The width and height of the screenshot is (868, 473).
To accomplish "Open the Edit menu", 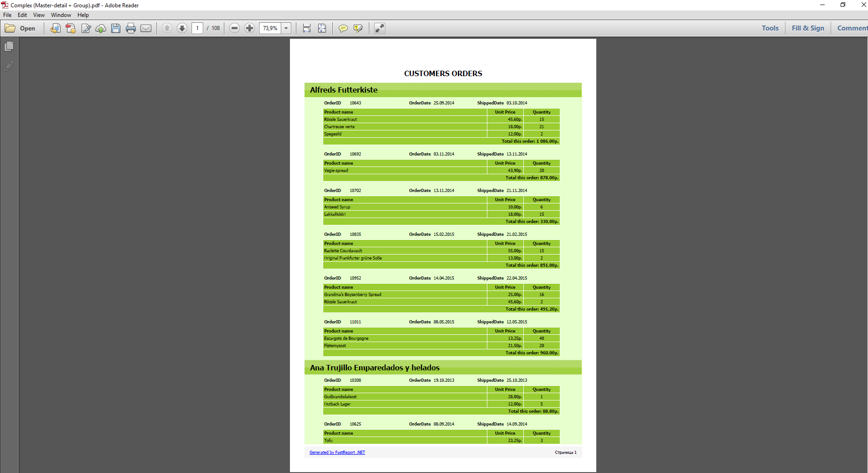I will click(22, 15).
